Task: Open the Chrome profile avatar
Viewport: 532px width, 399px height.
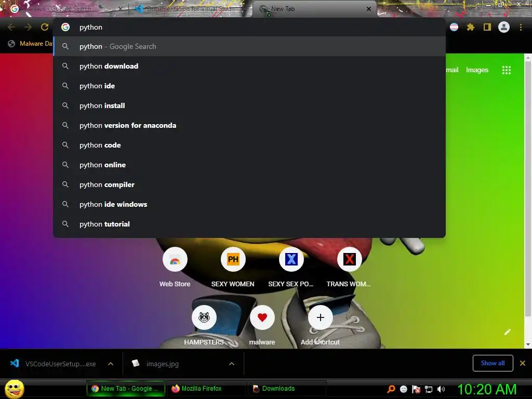Action: coord(504,27)
